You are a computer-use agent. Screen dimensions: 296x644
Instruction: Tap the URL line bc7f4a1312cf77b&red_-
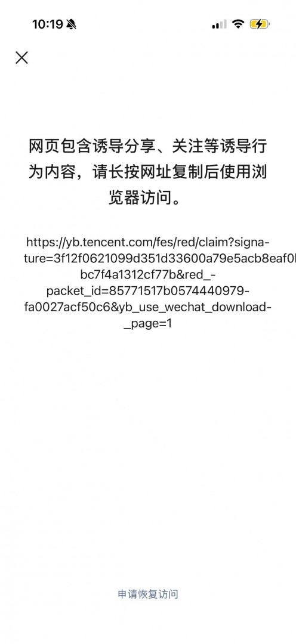148,275
